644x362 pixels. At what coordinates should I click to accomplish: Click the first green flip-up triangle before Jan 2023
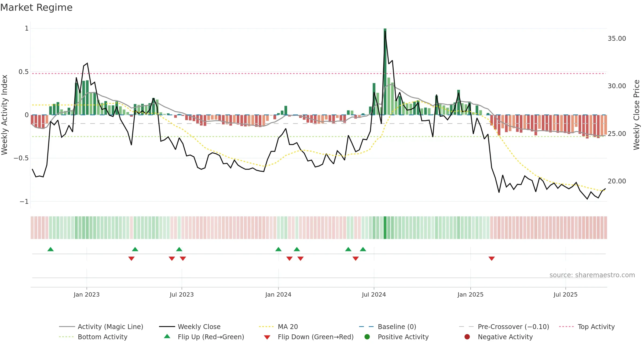[50, 249]
